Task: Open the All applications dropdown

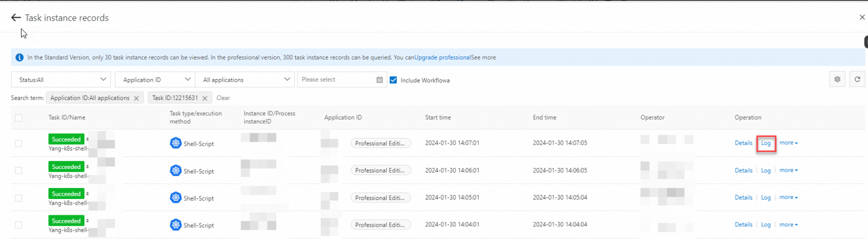Action: click(245, 79)
